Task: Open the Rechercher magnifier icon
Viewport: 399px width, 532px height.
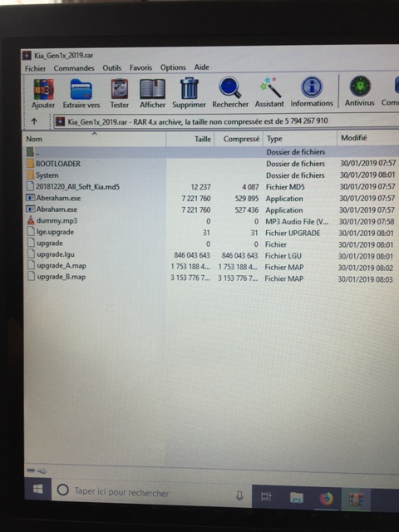Action: click(230, 87)
